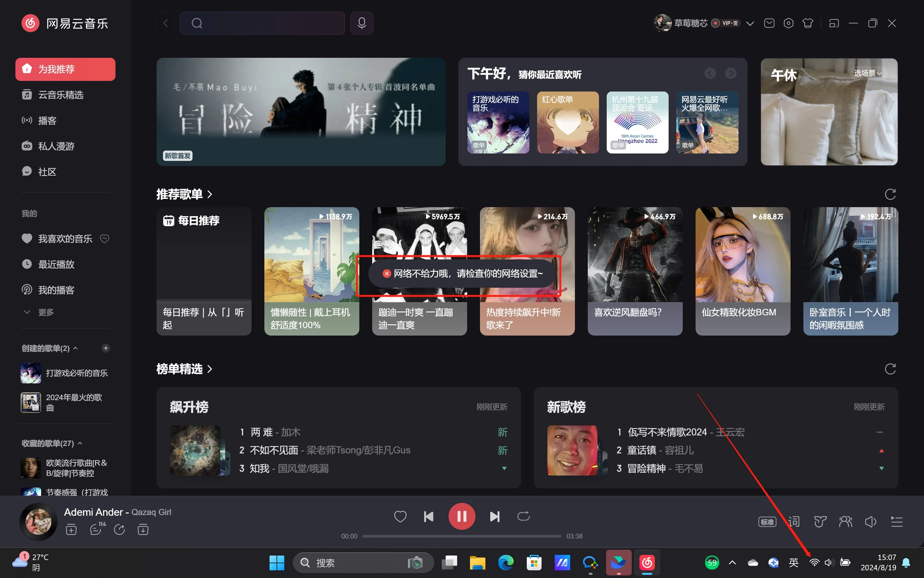Open the skin theme shirt icon
The height and width of the screenshot is (578, 924).
coord(808,23)
